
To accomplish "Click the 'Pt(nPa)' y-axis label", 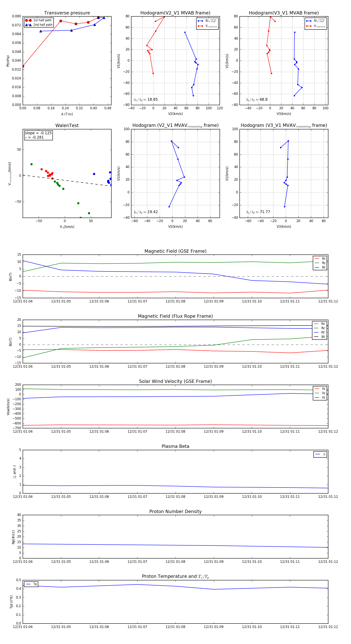I will pos(8,61).
